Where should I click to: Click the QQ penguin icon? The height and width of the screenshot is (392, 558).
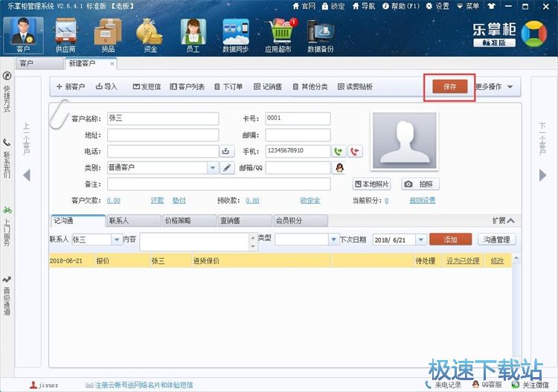tap(339, 167)
